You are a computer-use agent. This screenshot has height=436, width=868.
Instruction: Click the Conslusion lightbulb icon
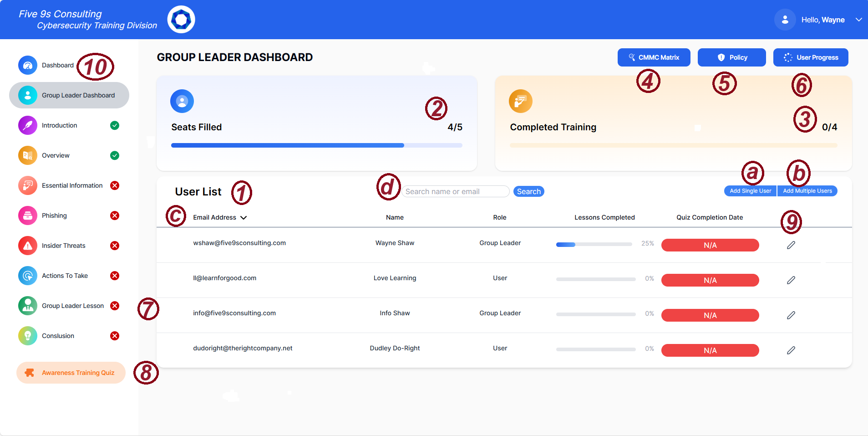point(28,336)
